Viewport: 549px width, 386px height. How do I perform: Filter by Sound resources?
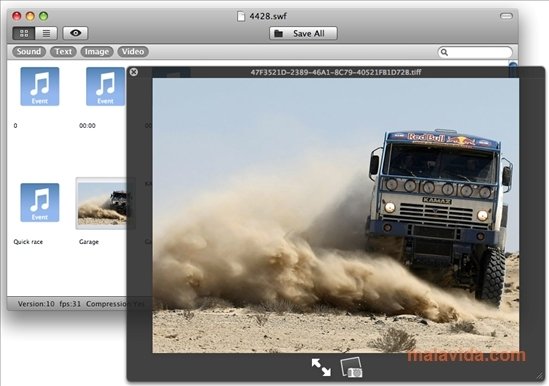[29, 51]
